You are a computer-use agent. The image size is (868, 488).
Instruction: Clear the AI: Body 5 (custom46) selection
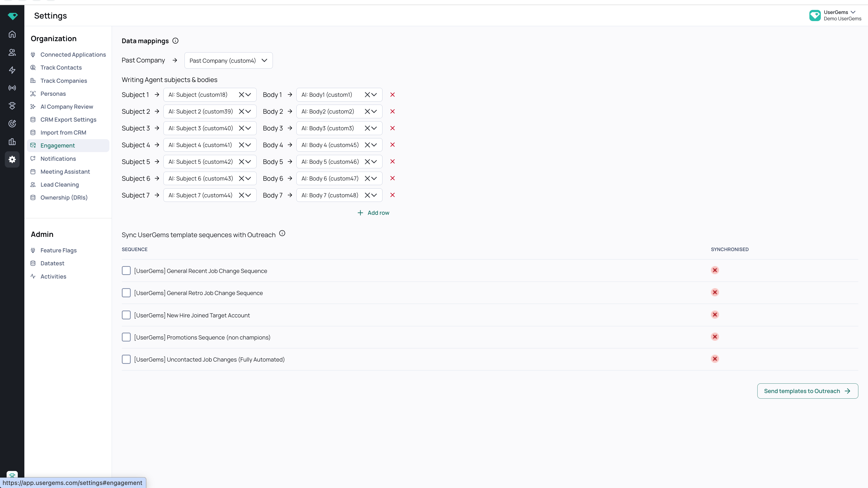pyautogui.click(x=368, y=162)
